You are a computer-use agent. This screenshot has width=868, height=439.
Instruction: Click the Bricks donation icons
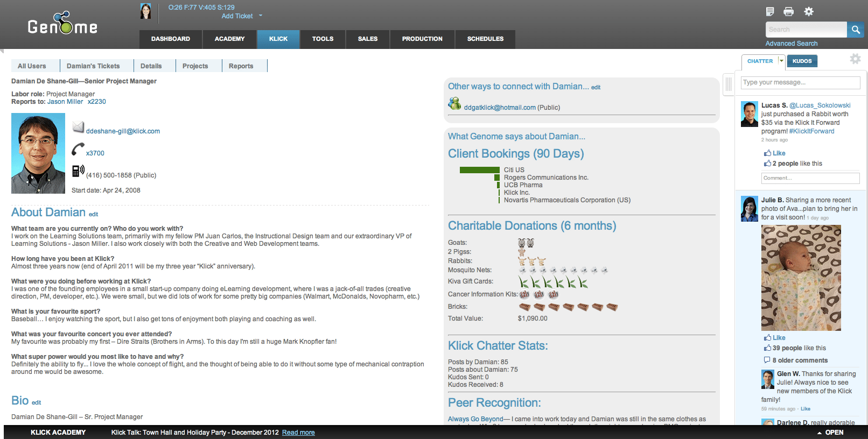(568, 307)
